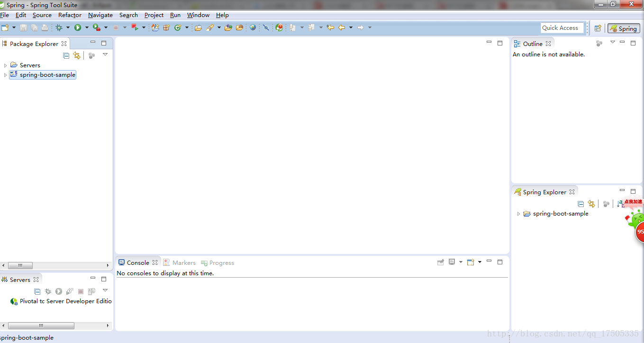Click the Search flashlight toolbar icon
The image size is (644, 343).
click(x=210, y=27)
